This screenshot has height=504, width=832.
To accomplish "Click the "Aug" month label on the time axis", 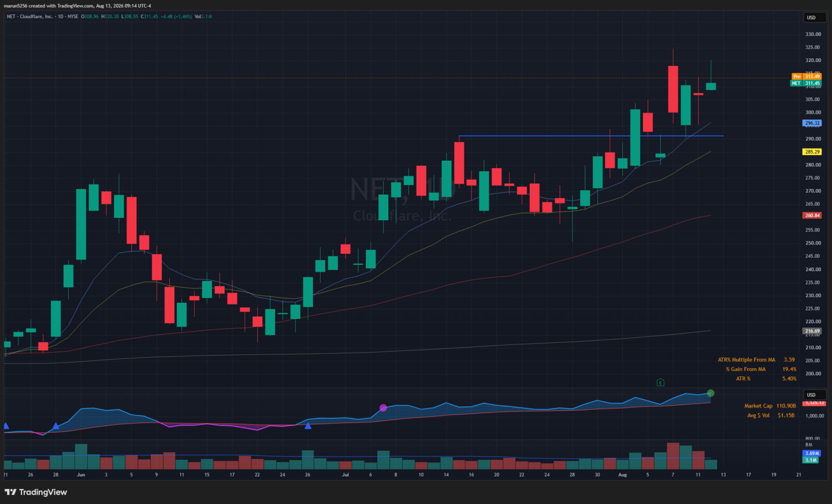I will click(622, 475).
